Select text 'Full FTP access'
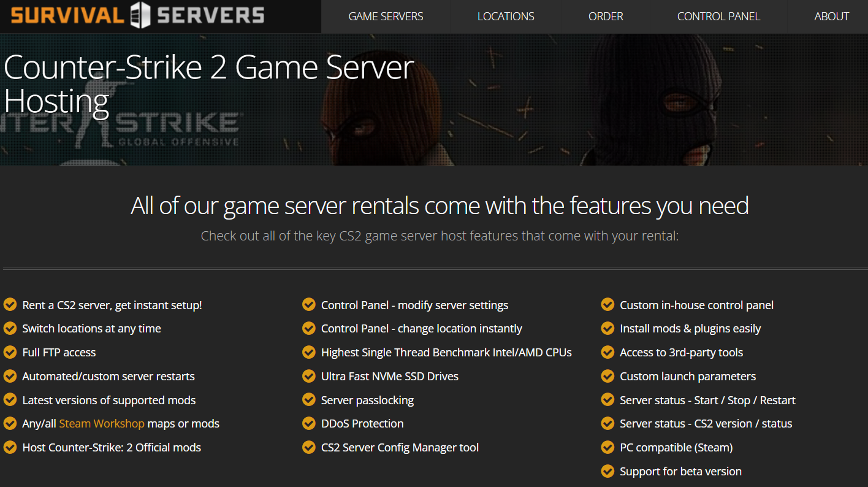The width and height of the screenshot is (868, 487). [59, 353]
